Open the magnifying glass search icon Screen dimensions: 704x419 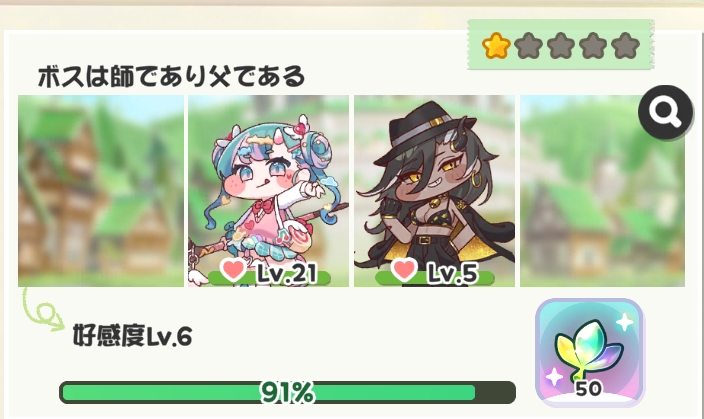[x=665, y=112]
